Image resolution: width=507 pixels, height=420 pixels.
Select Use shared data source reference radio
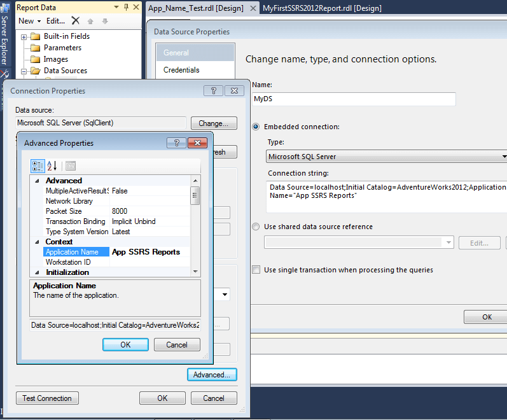click(256, 227)
